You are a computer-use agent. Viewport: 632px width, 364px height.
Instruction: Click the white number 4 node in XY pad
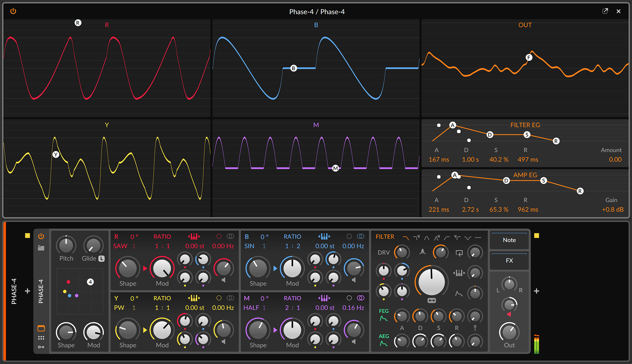click(90, 282)
